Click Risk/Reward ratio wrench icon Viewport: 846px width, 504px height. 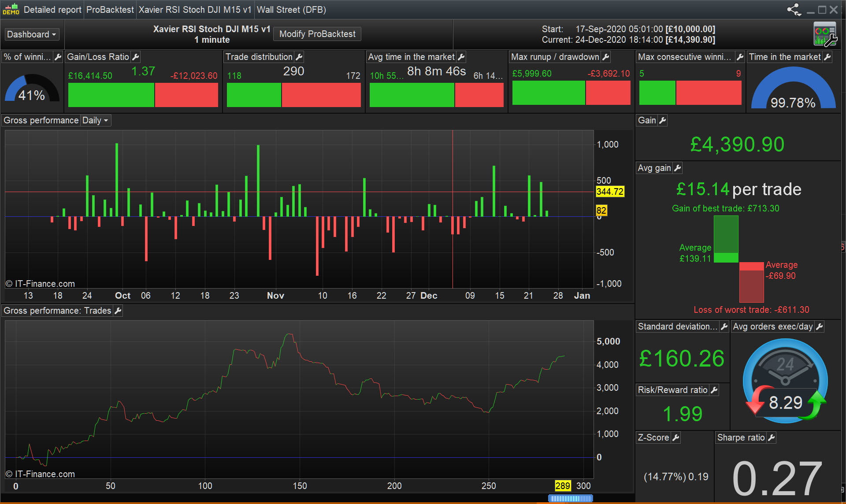coord(714,390)
